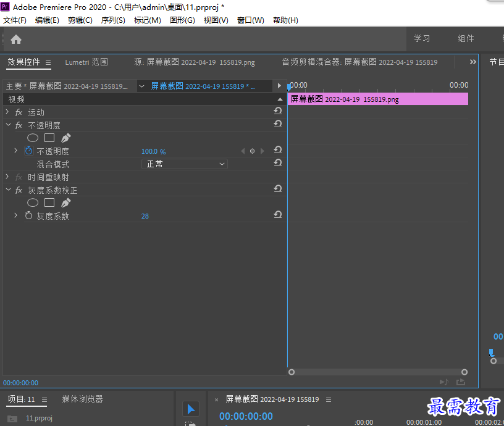Switch to 源: 屏幕截图 tab
The image size is (504, 426).
click(195, 62)
